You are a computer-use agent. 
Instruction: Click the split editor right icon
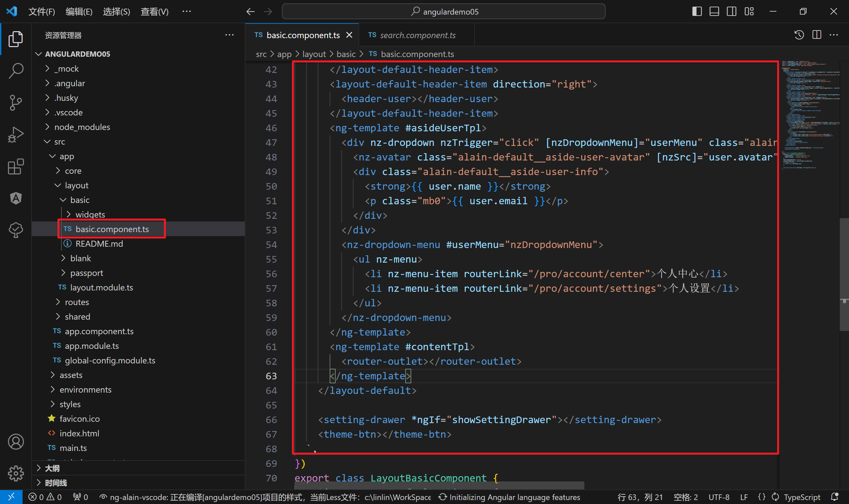point(816,35)
